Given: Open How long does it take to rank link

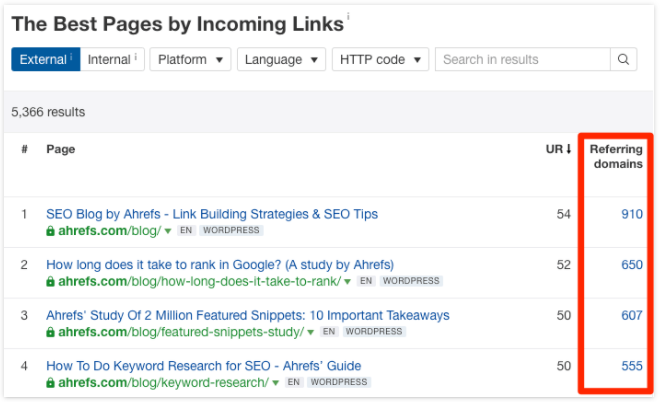Looking at the screenshot, I should point(220,265).
